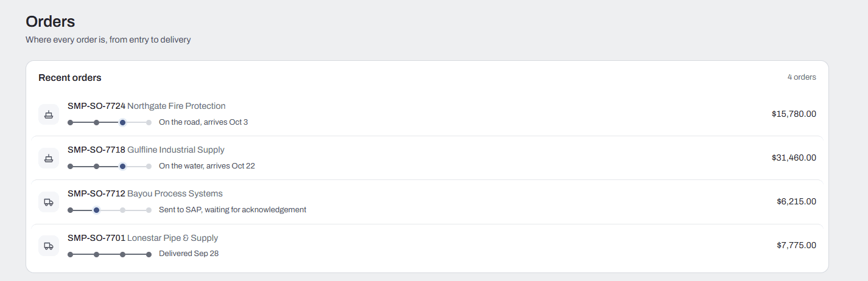Viewport: 868px width, 281px height.
Task: Select 'Sent to SAP, waiting for acknowledgement' status
Action: click(x=233, y=210)
